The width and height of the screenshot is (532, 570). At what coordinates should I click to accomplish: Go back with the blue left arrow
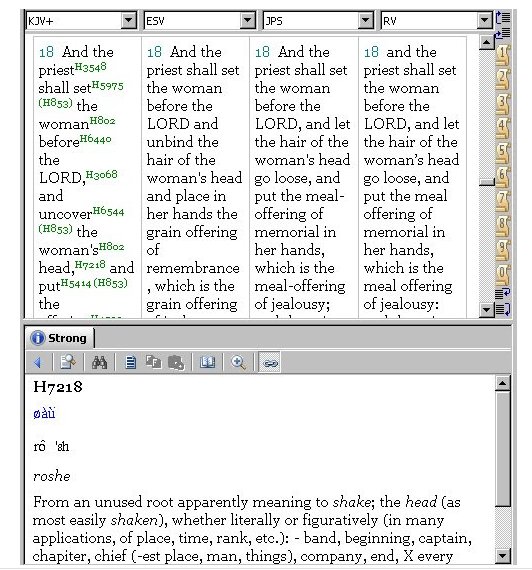pyautogui.click(x=38, y=362)
